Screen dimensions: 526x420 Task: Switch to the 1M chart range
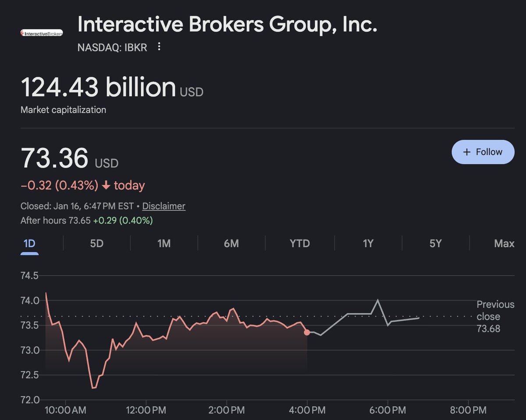(x=164, y=243)
